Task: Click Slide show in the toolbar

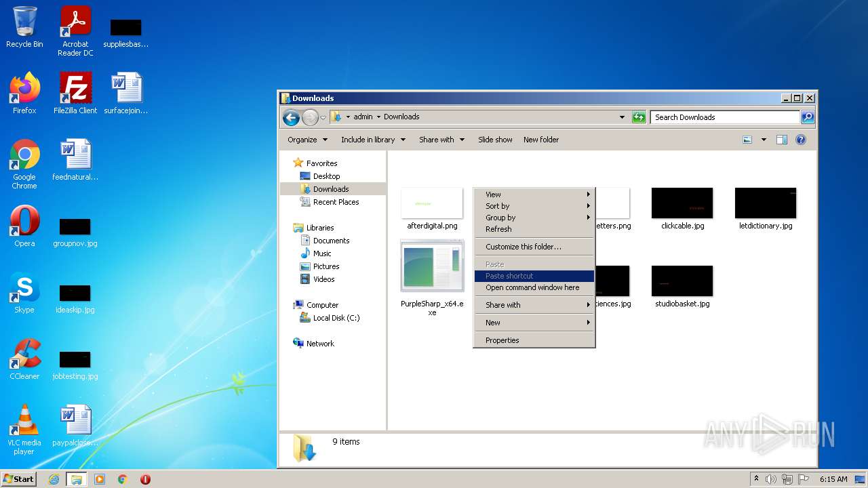Action: coord(495,140)
